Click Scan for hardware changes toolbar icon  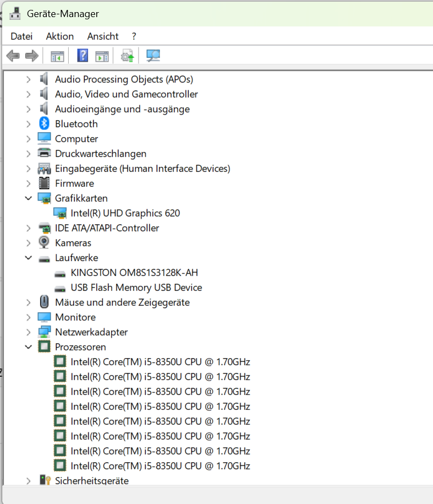point(153,56)
